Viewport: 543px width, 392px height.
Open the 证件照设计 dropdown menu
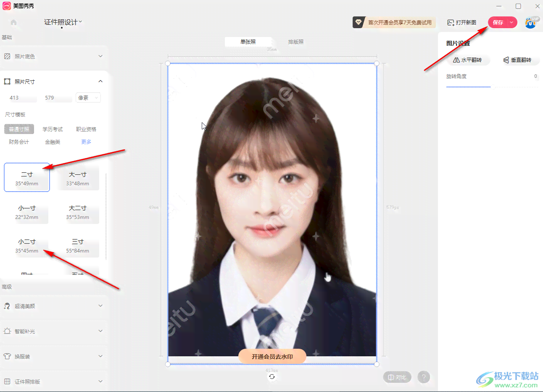(63, 22)
